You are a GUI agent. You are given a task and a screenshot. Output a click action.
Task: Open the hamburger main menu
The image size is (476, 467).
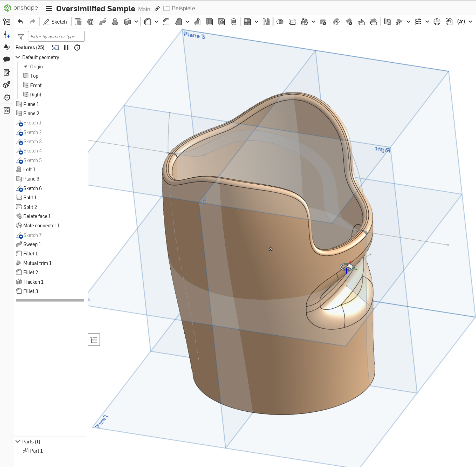point(49,9)
